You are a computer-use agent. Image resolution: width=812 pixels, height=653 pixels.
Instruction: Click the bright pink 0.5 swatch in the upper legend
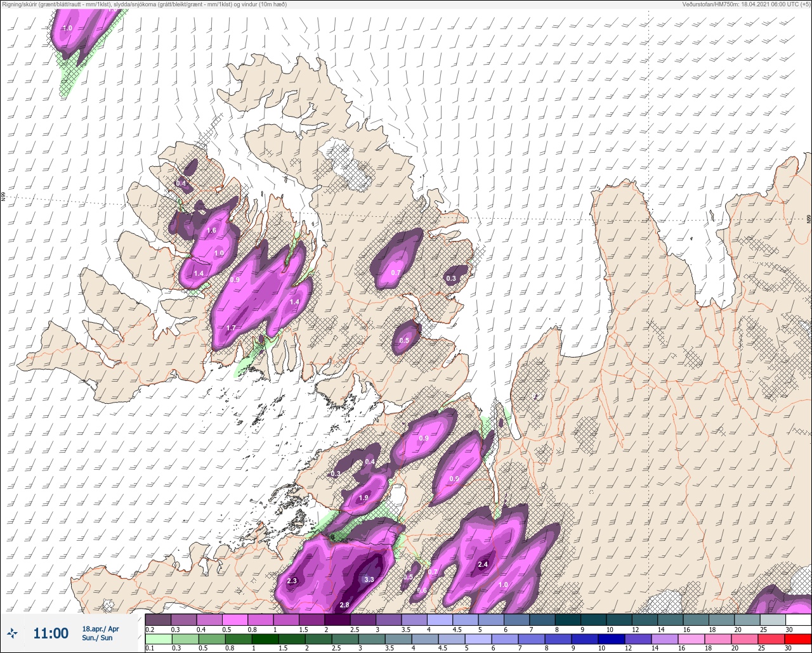pos(235,619)
